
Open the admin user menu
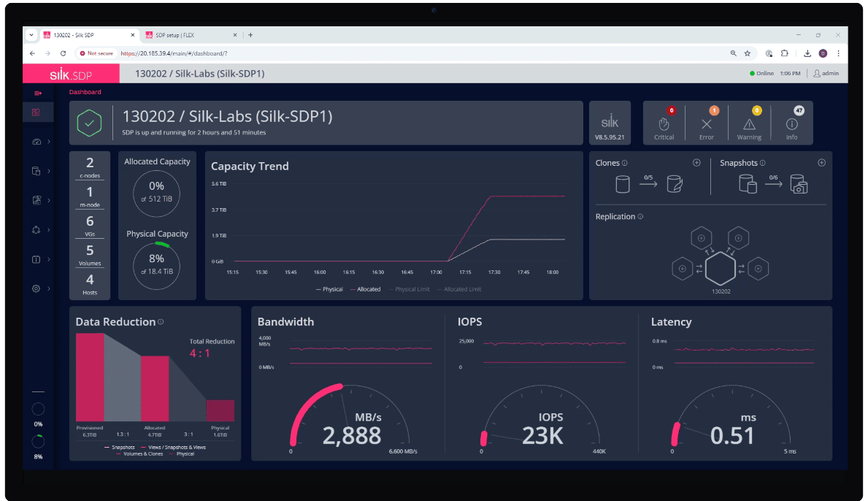click(826, 73)
